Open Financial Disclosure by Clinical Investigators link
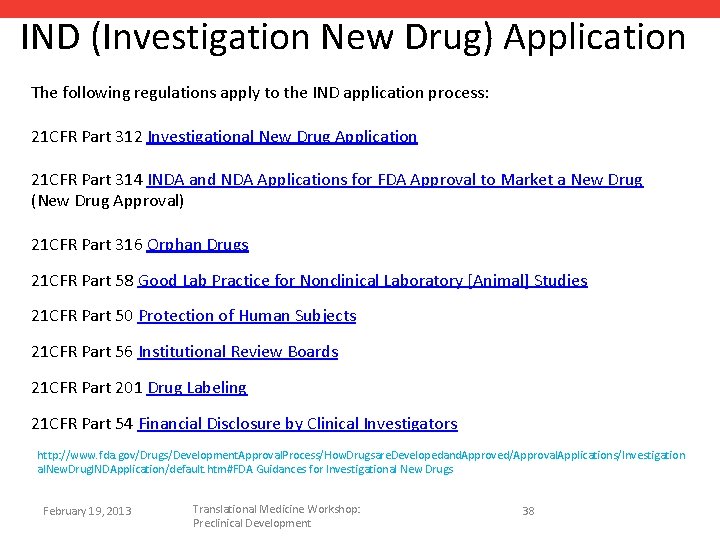This screenshot has width=720, height=540. coord(298,423)
